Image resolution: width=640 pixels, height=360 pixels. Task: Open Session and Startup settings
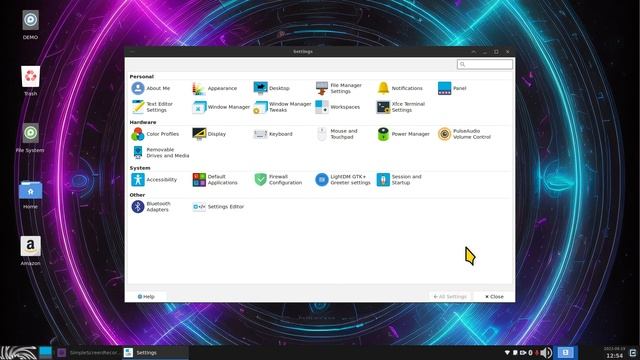click(399, 180)
